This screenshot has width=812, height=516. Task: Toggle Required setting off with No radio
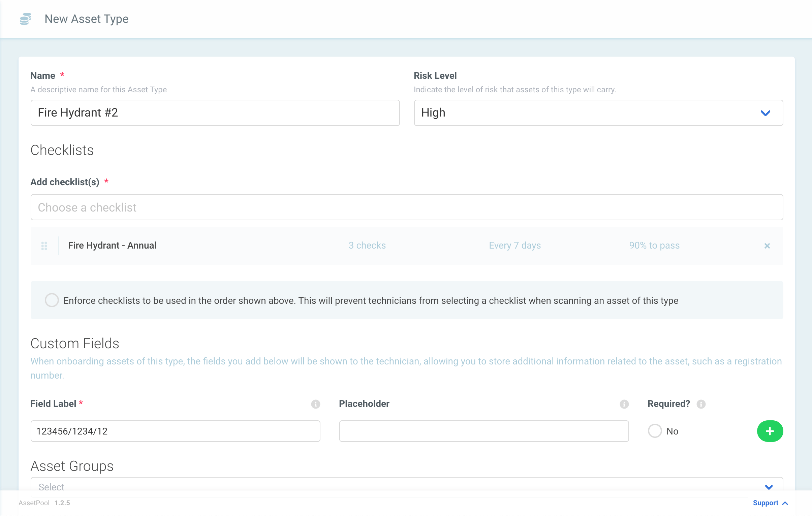coord(655,431)
